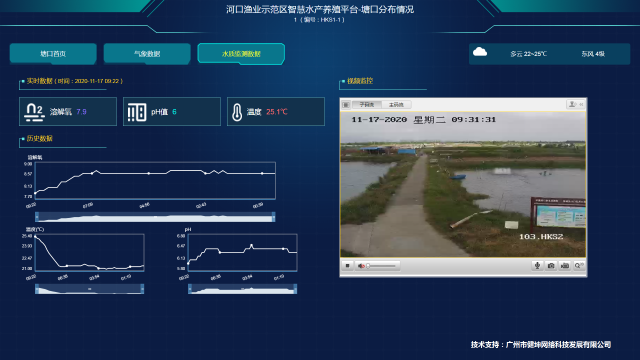The width and height of the screenshot is (640, 360).
Task: Start recording with the camcorder icon
Action: click(565, 266)
